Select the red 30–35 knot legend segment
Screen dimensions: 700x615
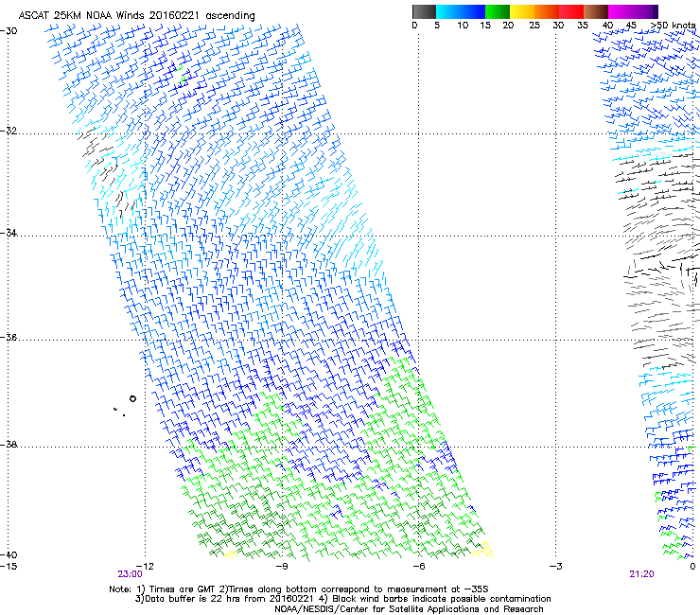click(x=571, y=11)
